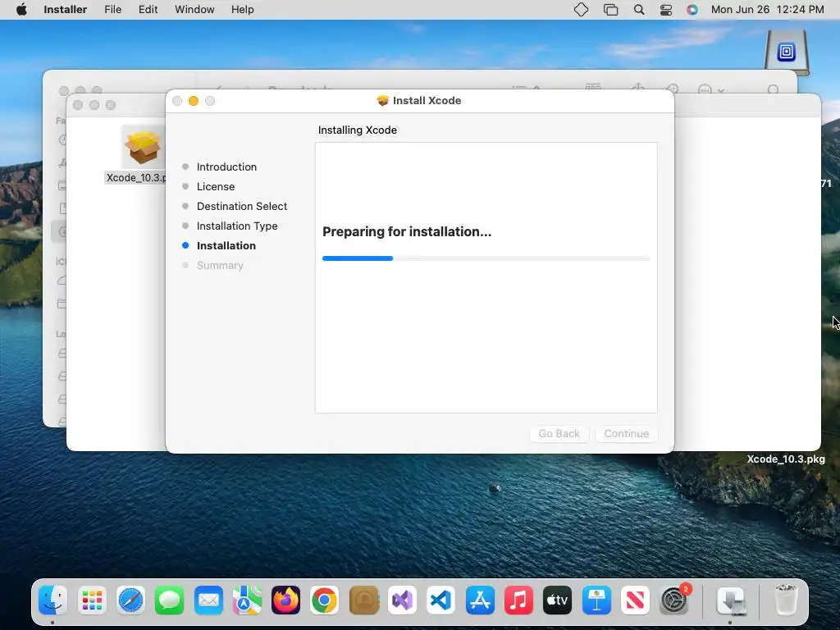This screenshot has width=840, height=630.
Task: Open Music from the Dock
Action: tap(518, 600)
